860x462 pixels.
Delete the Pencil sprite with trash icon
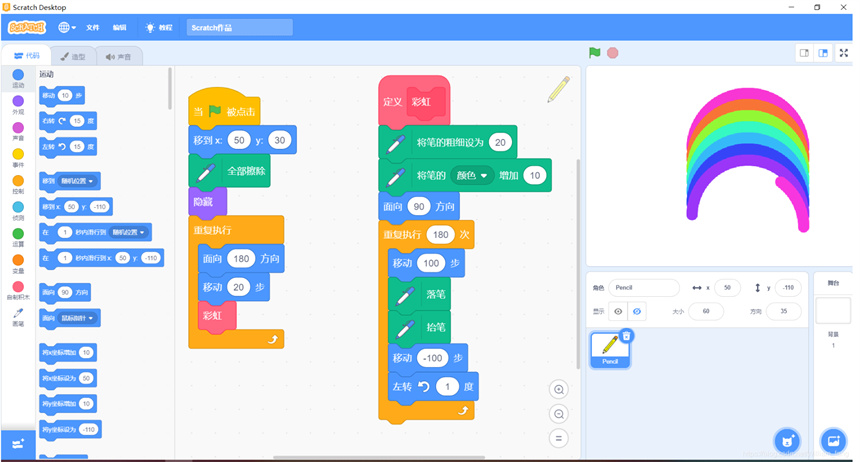(626, 336)
